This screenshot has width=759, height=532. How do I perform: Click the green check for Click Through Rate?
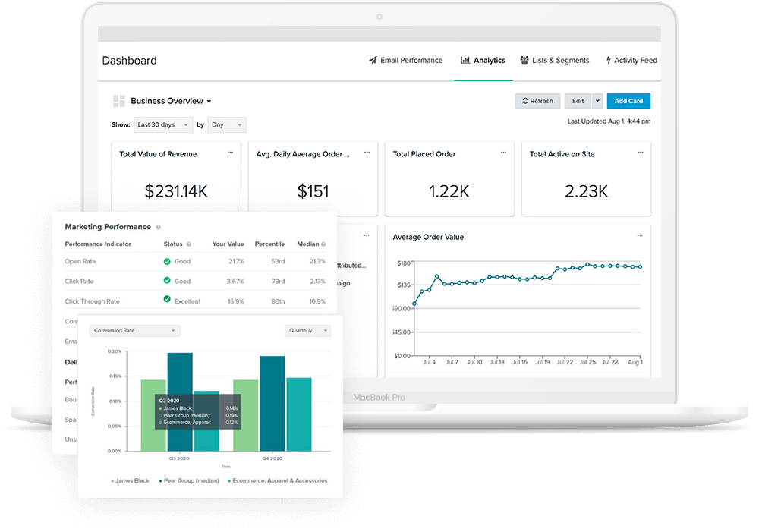click(167, 299)
